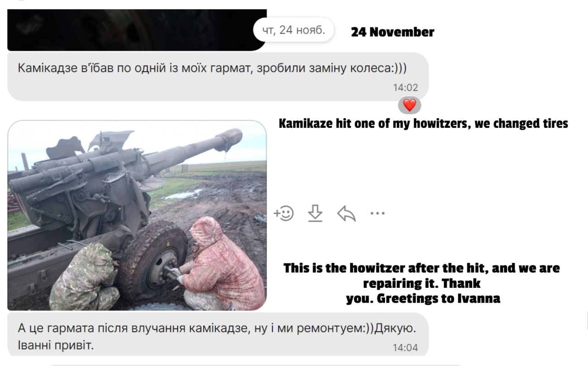Click the 24 November caption text
This screenshot has height=366, width=588.
click(392, 32)
